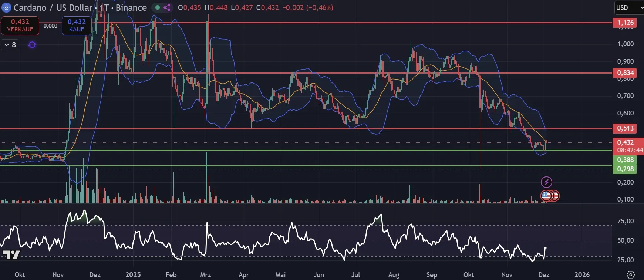Click the Sep time axis label
Image resolution: width=644 pixels, height=280 pixels.
pyautogui.click(x=432, y=275)
